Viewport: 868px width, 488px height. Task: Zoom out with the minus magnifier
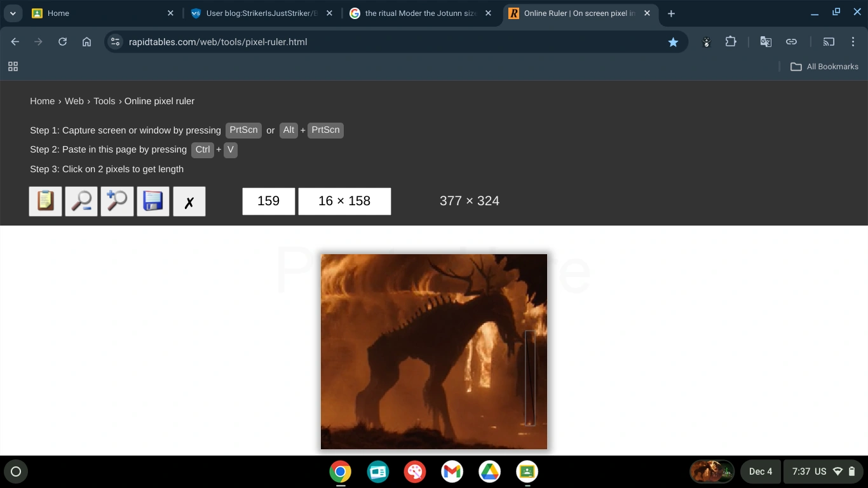click(81, 201)
